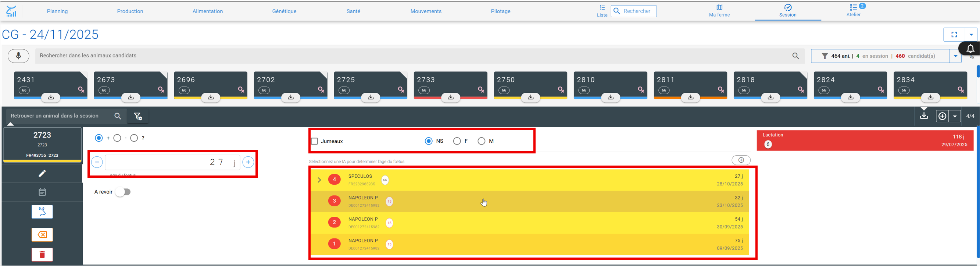Click the fetus age input showing 27
The image size is (980, 266).
pyautogui.click(x=172, y=163)
